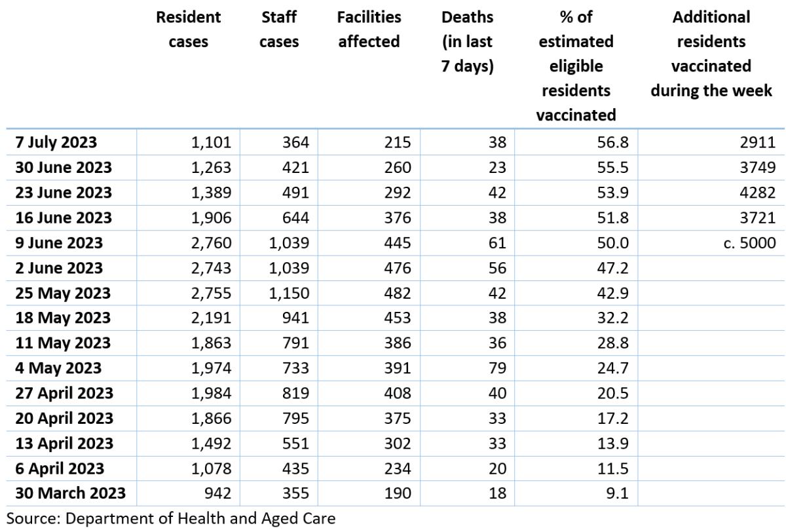Viewport: 786px width, 532px height.
Task: Click the deaths value 79
Action: coord(497,368)
